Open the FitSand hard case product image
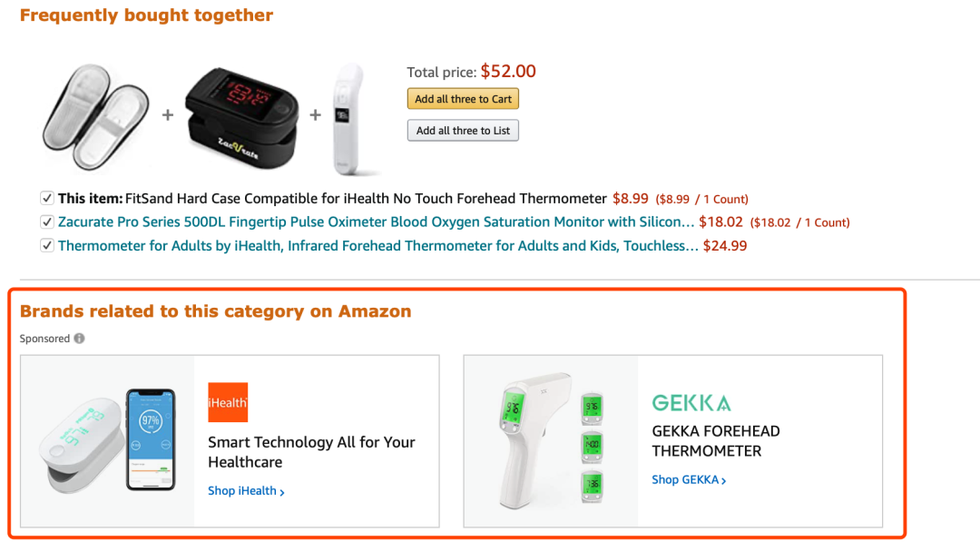Screen dimensions: 980x542 click(95, 117)
